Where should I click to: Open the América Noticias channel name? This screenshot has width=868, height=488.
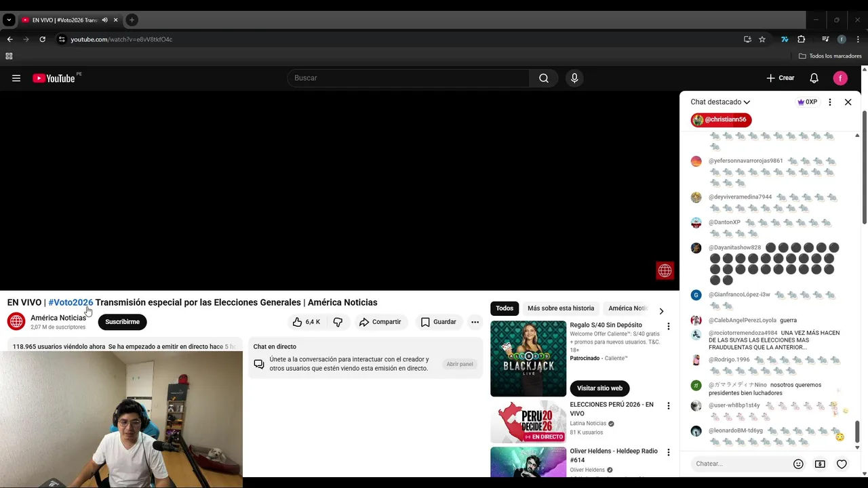tap(58, 318)
